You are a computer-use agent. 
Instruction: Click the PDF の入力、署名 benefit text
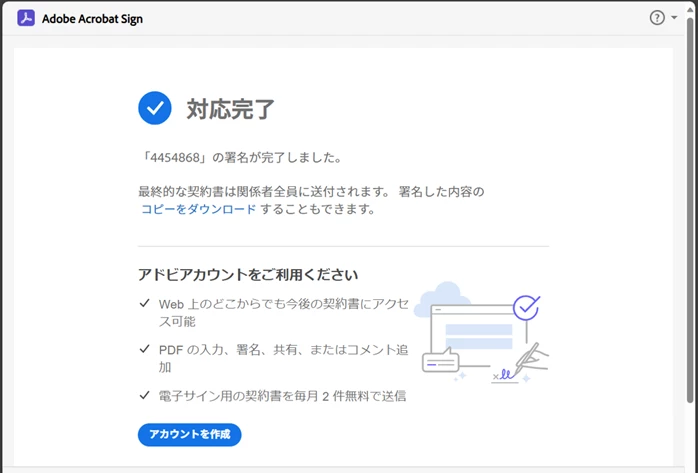tap(284, 358)
